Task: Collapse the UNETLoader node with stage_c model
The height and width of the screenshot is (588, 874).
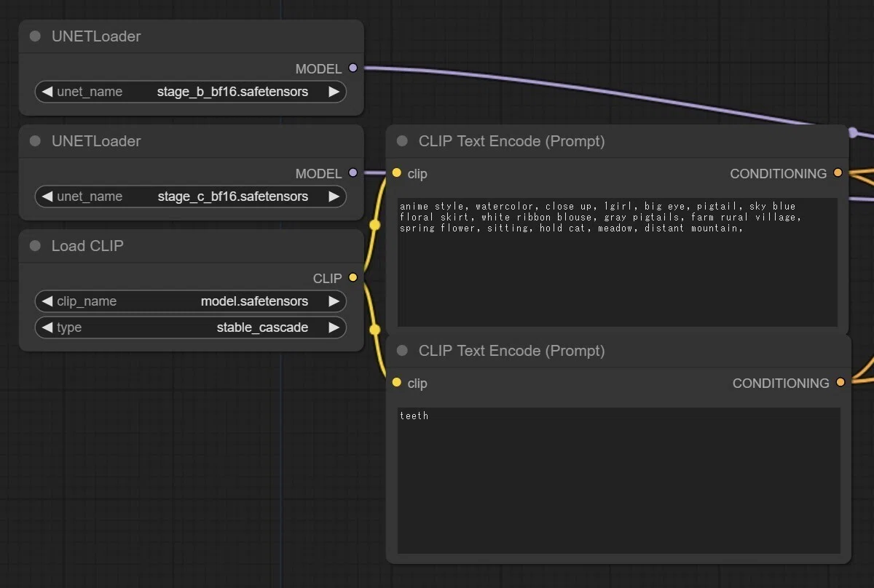Action: [35, 141]
